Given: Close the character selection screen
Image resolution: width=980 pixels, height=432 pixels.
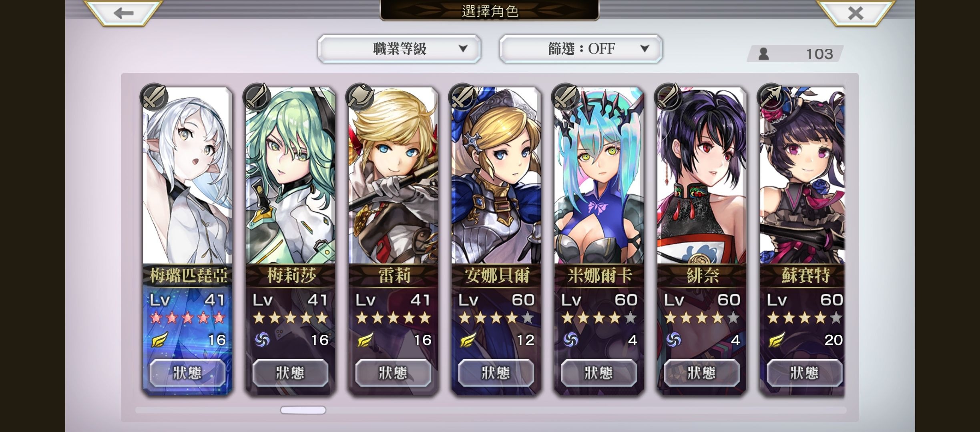Looking at the screenshot, I should click(855, 13).
